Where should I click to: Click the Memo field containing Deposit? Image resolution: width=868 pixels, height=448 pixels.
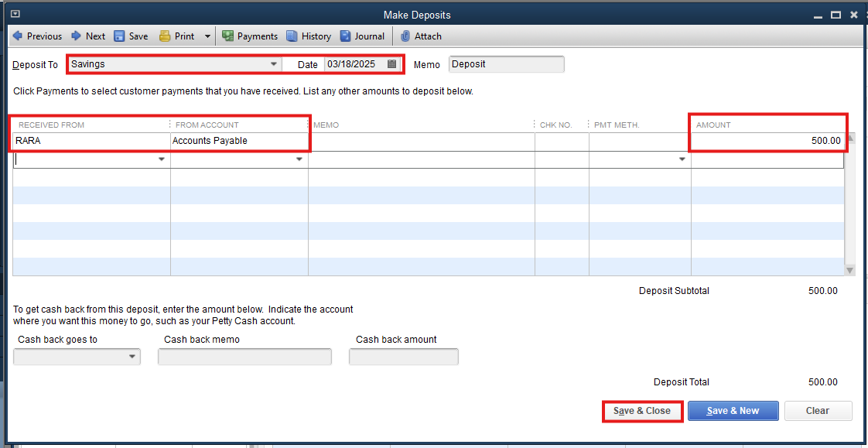pyautogui.click(x=506, y=64)
